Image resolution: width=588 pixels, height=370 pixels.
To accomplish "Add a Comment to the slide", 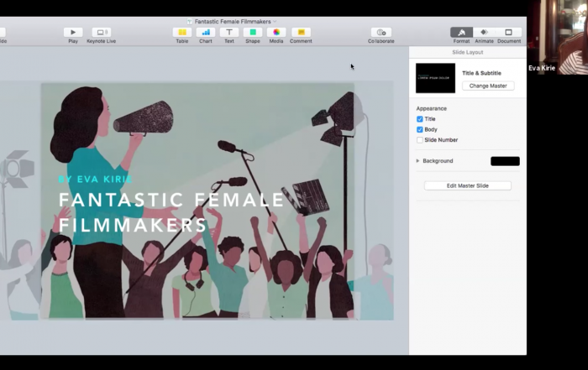I will pos(301,32).
